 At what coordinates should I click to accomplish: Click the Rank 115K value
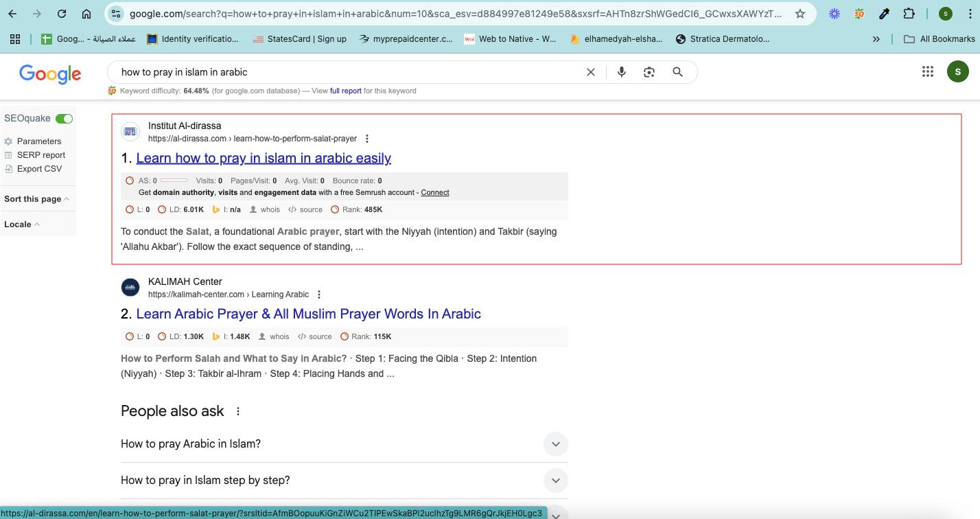(382, 336)
